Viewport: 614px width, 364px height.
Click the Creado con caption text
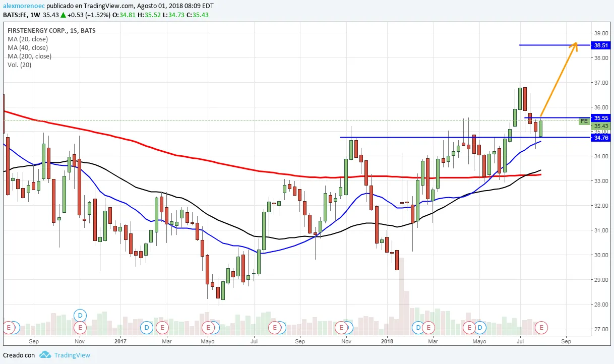click(19, 355)
